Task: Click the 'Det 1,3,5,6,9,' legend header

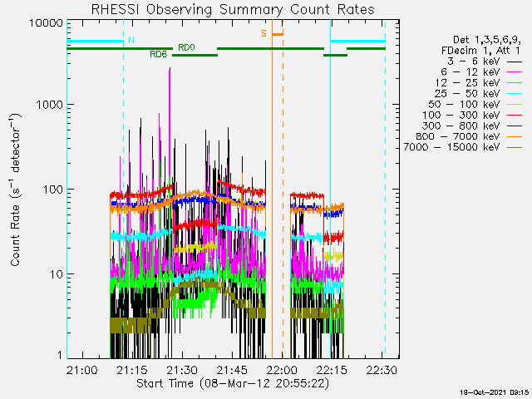Action: click(x=487, y=40)
